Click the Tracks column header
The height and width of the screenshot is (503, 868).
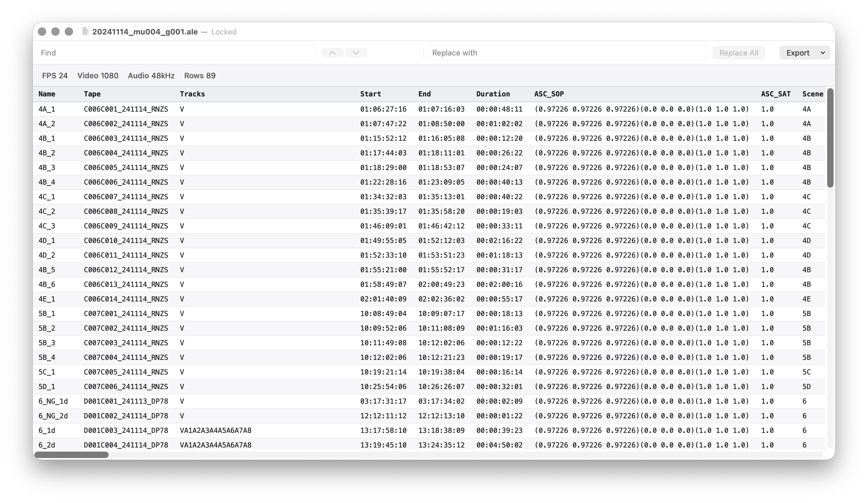192,94
